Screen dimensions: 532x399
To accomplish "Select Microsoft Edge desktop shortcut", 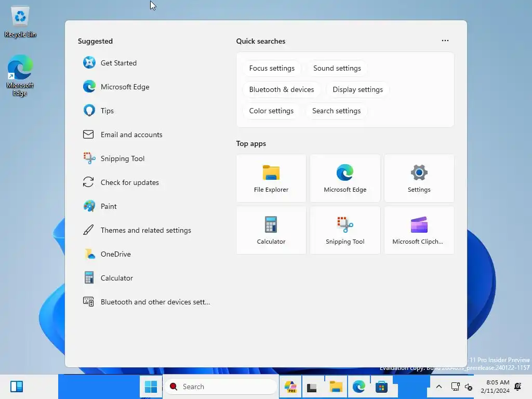I will [x=20, y=76].
